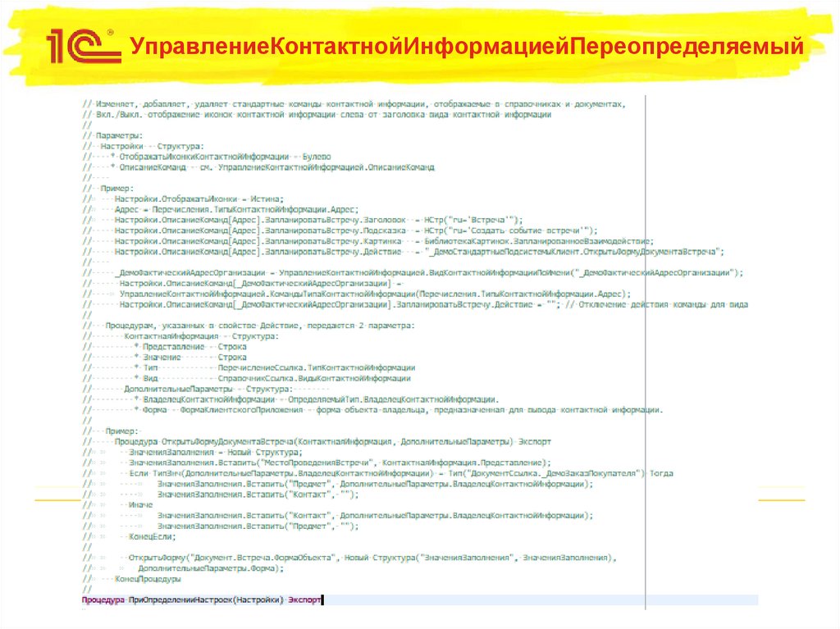
Task: Click line 'Форма - ФормаКлиентскогоПриложения'
Action: pyautogui.click(x=372, y=410)
